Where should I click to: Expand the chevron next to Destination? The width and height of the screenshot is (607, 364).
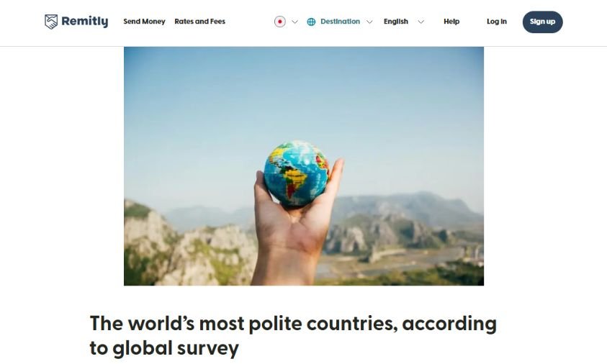pos(369,22)
